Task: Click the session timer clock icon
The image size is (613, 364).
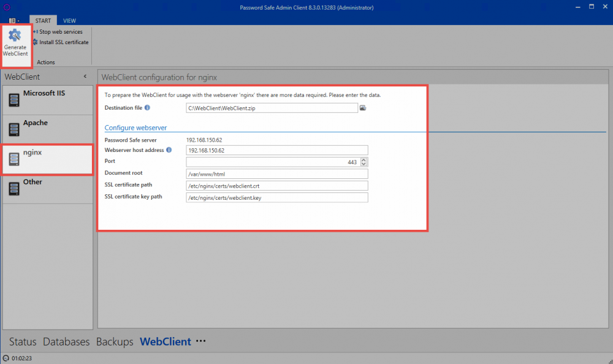Action: (x=6, y=358)
